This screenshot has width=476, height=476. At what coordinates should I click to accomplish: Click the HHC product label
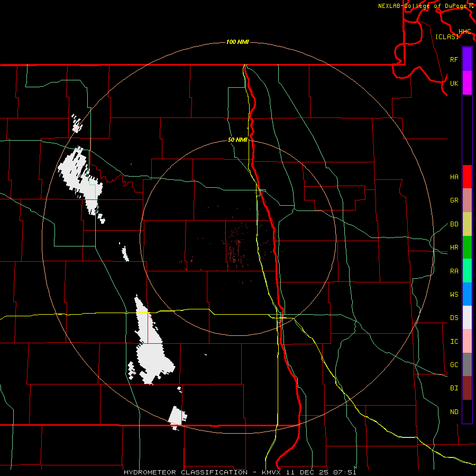tap(465, 31)
